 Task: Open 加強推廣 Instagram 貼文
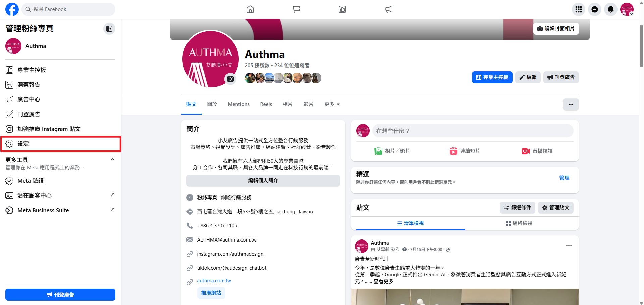pos(60,129)
